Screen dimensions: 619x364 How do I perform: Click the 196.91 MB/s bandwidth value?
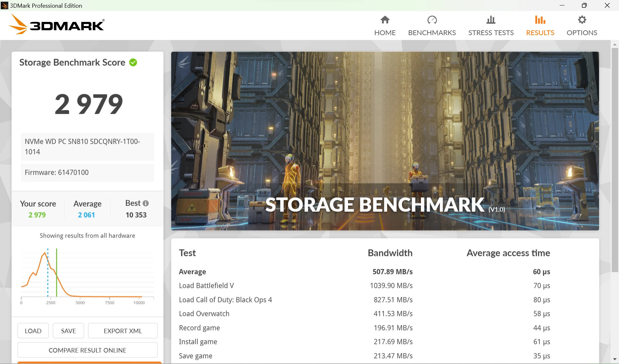click(393, 328)
